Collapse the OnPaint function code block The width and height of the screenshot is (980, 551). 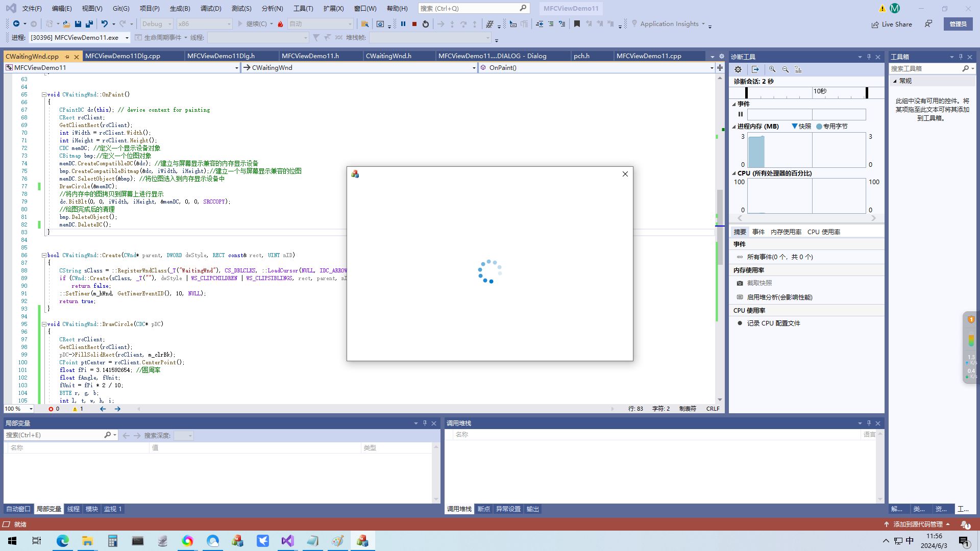click(44, 94)
